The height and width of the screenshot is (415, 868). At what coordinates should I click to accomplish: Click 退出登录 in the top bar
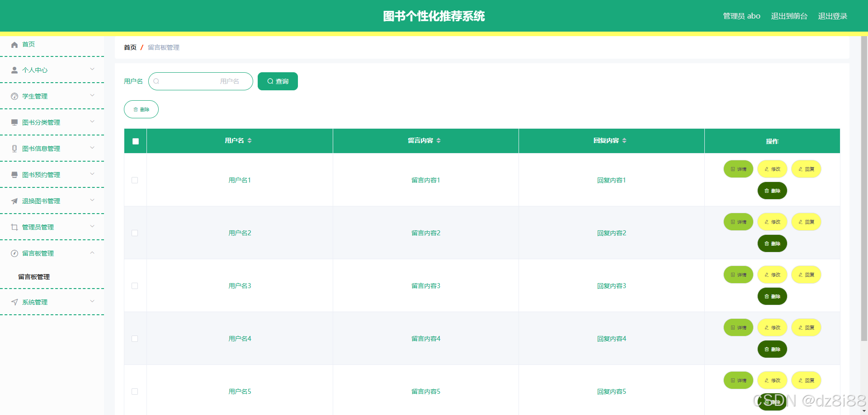click(x=832, y=16)
